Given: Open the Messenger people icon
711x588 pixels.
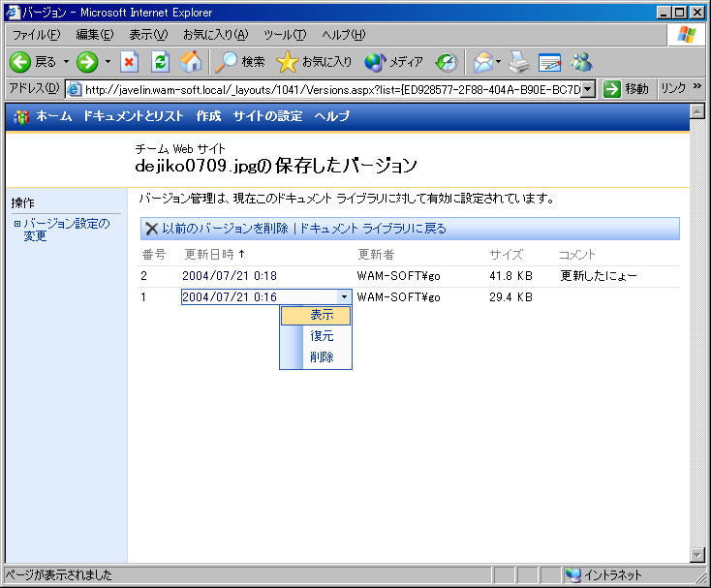Looking at the screenshot, I should pyautogui.click(x=581, y=62).
